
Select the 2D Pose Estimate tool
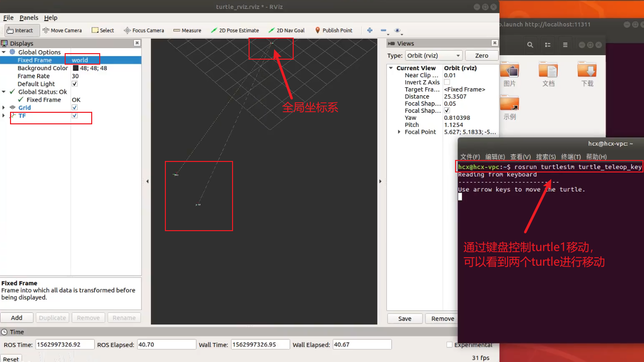235,30
